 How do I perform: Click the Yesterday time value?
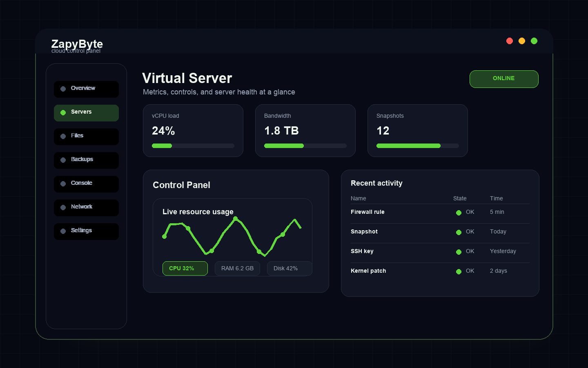[x=503, y=251]
